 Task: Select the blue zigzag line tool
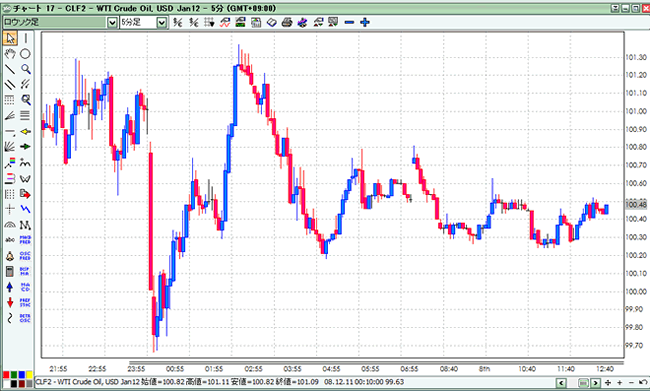[x=26, y=209]
